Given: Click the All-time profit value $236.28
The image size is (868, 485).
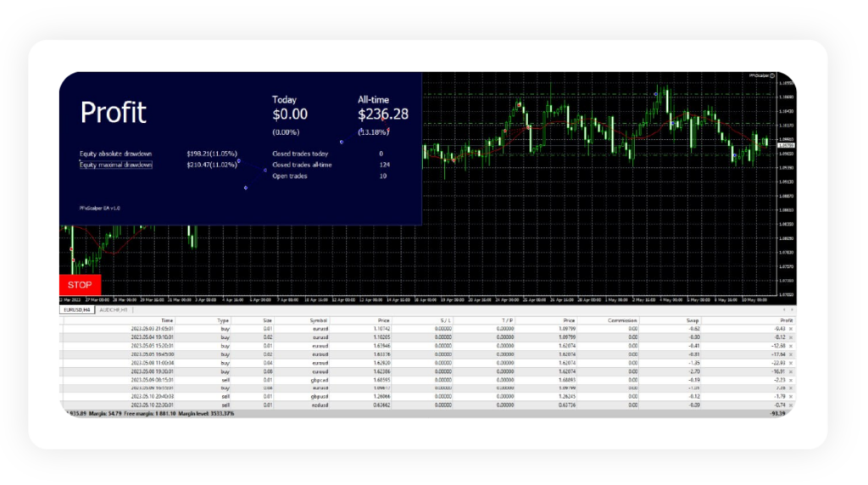Looking at the screenshot, I should (x=383, y=114).
